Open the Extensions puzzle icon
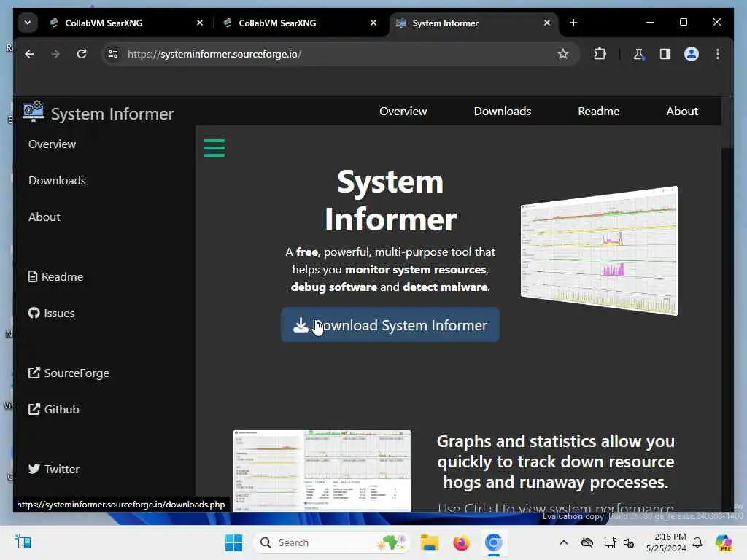 pyautogui.click(x=600, y=54)
